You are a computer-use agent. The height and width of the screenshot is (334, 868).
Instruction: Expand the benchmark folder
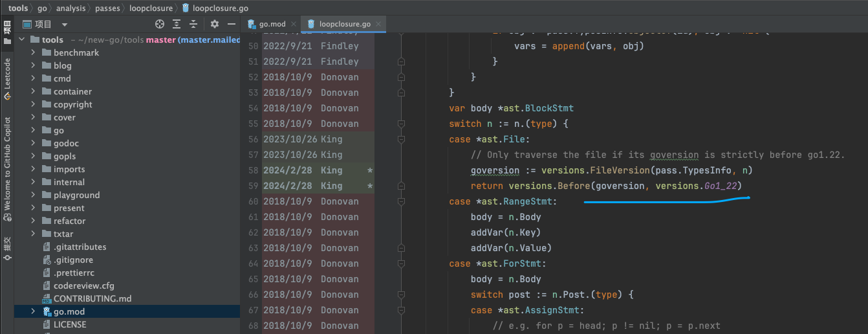click(33, 52)
